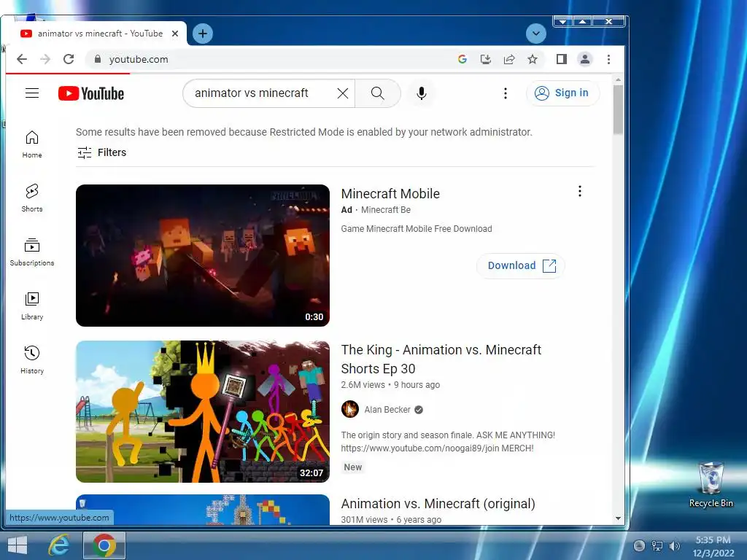This screenshot has height=560, width=747.
Task: Click Chrome taskbar icon
Action: point(104,545)
